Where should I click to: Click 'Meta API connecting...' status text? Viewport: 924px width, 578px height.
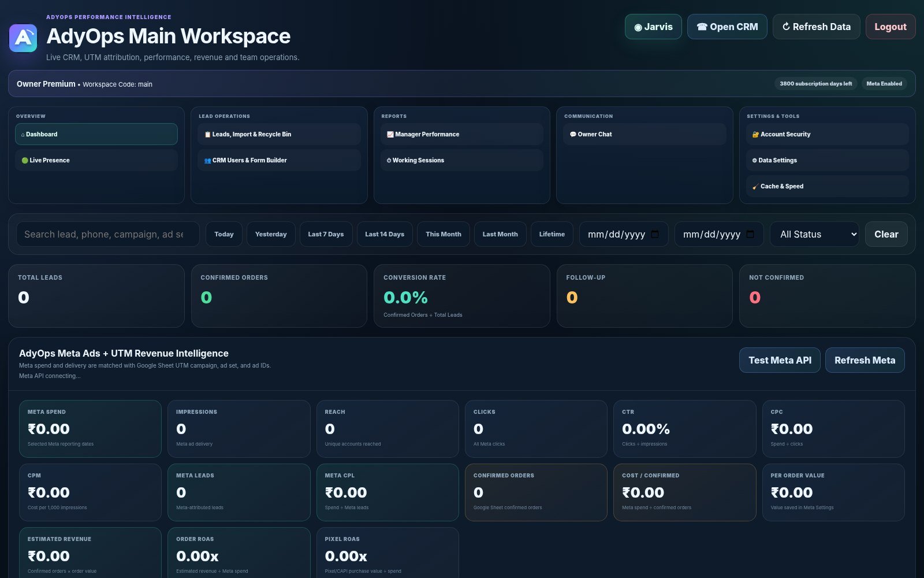click(x=50, y=376)
